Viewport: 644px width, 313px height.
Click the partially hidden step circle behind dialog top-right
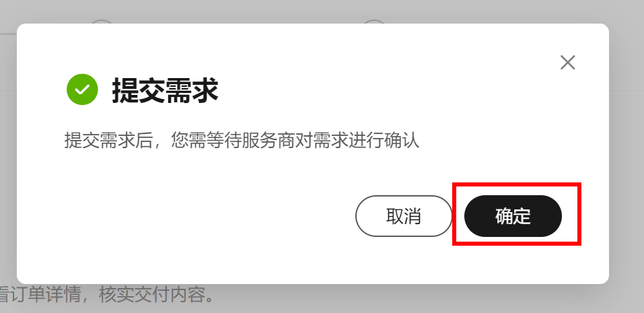pos(373,22)
